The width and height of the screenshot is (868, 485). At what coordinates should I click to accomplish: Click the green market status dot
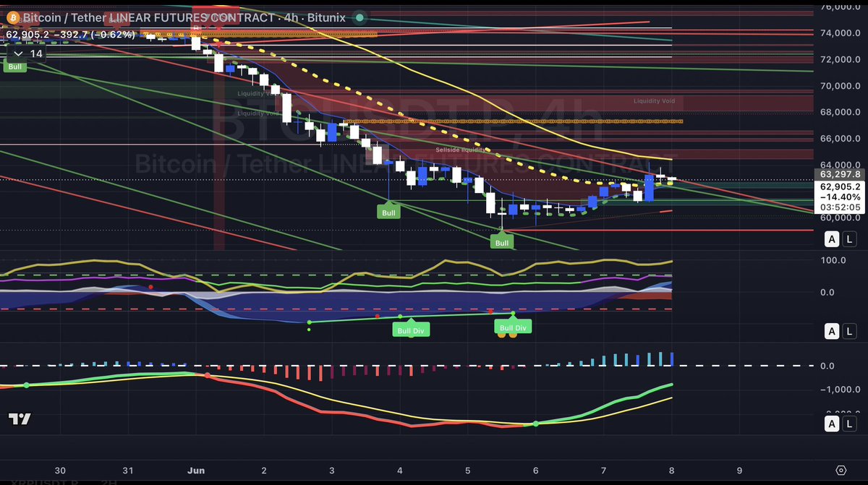point(361,17)
